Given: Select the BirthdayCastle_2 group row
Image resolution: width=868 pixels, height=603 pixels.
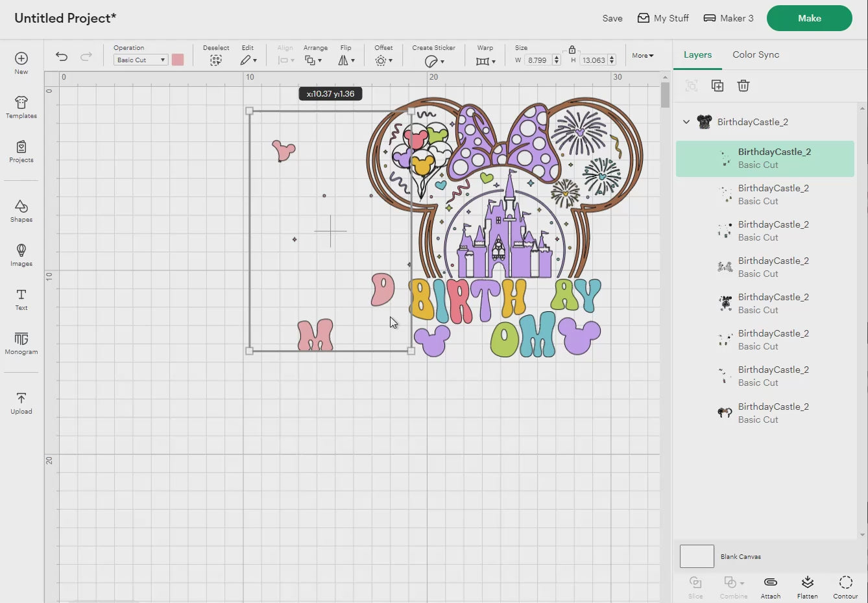Looking at the screenshot, I should [x=766, y=122].
